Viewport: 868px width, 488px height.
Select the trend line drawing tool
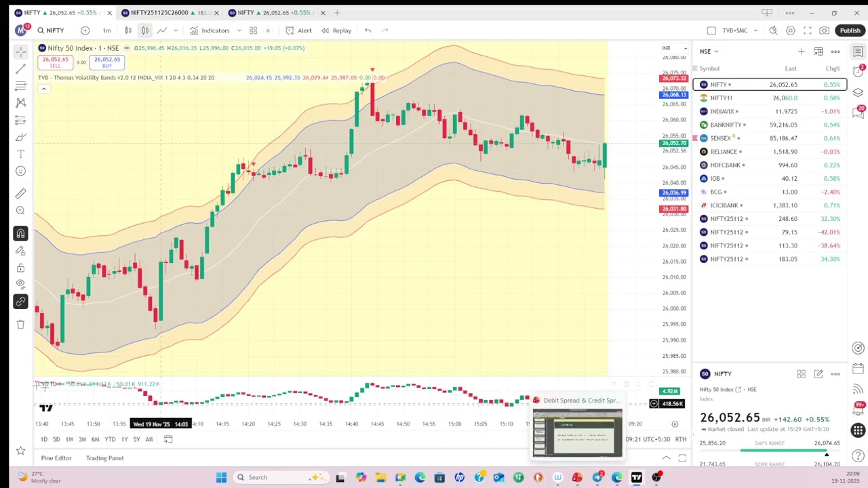pyautogui.click(x=20, y=68)
